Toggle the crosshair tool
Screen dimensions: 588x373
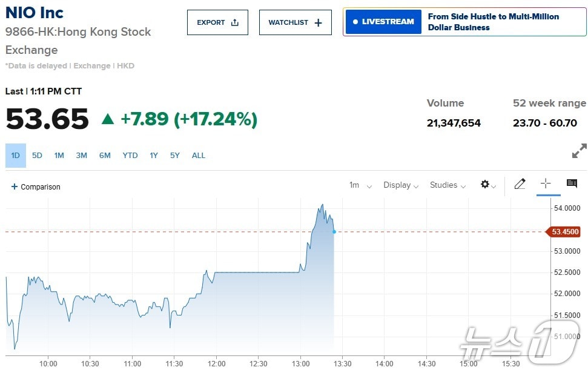[546, 184]
